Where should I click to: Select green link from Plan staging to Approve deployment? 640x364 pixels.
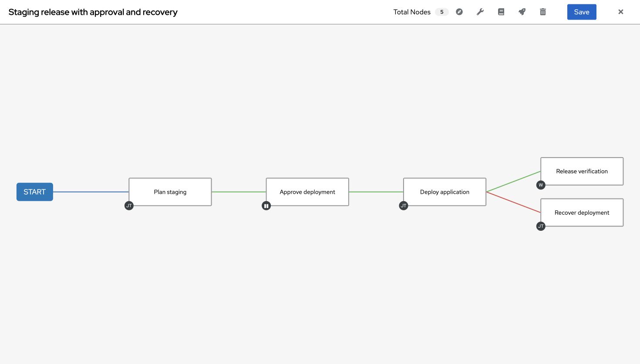coord(239,192)
